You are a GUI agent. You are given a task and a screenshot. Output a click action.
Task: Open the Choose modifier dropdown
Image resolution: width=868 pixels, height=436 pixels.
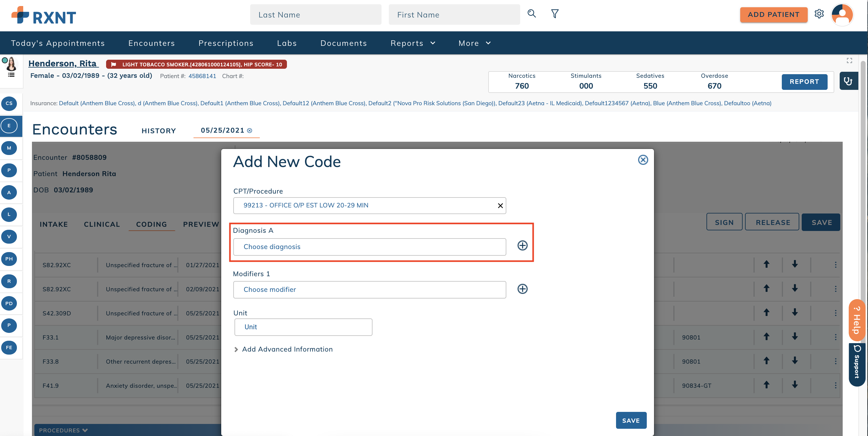(x=369, y=290)
